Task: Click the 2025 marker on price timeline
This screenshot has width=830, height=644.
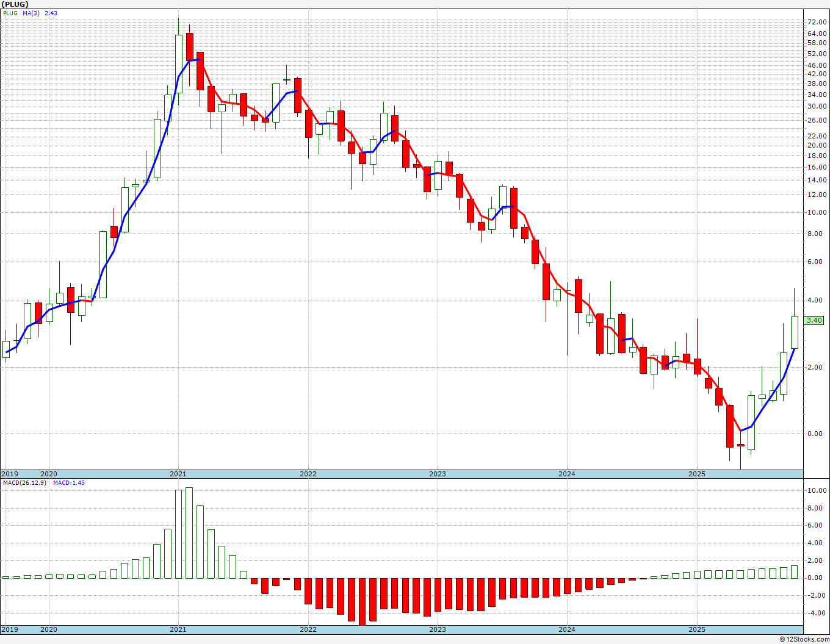Action: (x=696, y=474)
